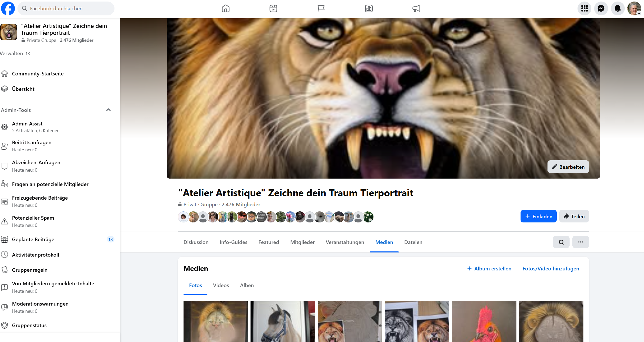Viewport: 644px width, 342px height.
Task: Click the Teilen button
Action: pyautogui.click(x=574, y=216)
